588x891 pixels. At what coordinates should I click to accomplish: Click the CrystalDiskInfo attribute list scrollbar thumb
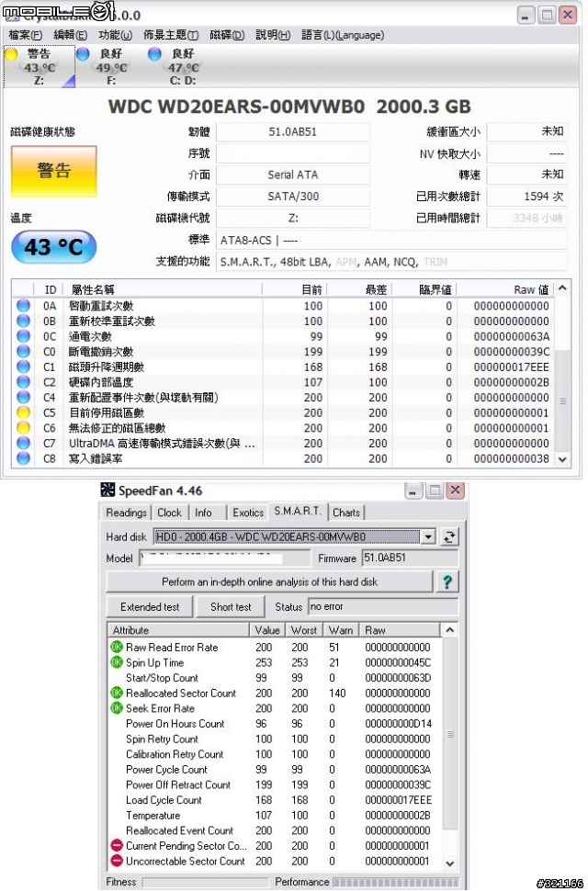point(562,400)
